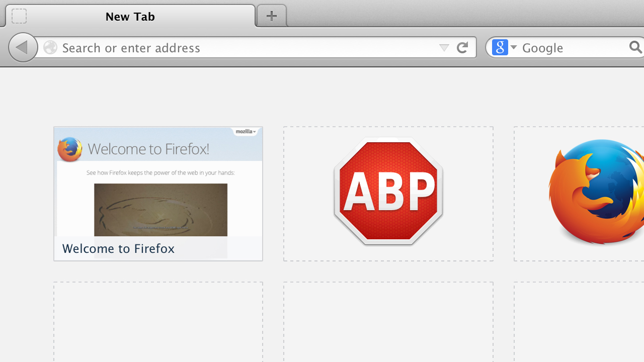
Task: Click the empty tile below the ABP tile
Action: click(x=388, y=322)
